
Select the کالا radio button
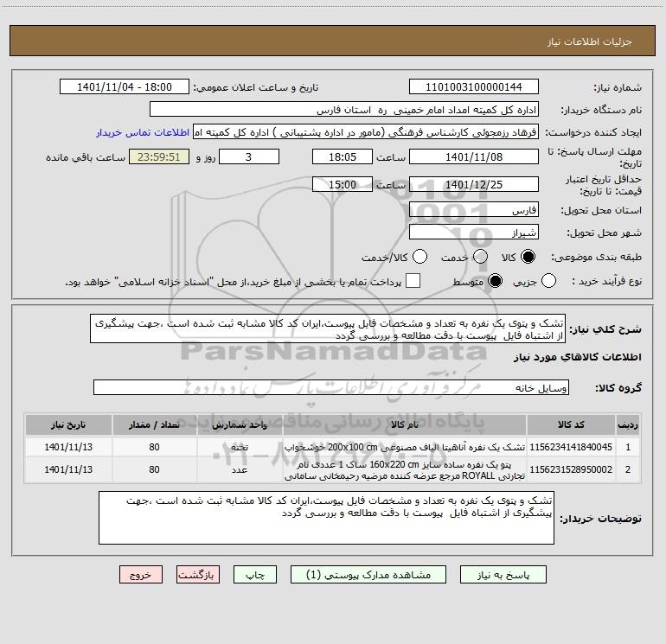(x=528, y=257)
